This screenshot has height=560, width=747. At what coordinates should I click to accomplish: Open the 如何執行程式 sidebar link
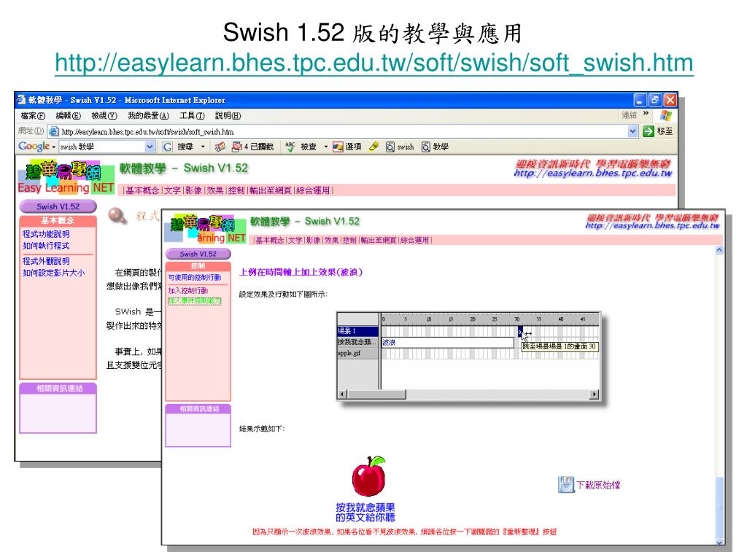46,246
